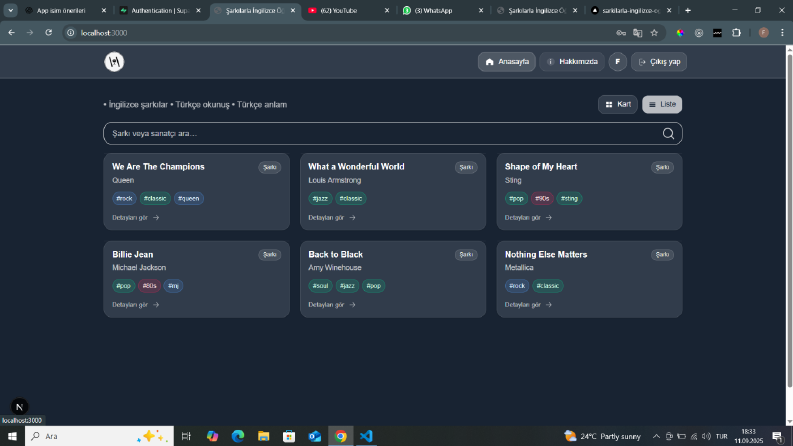Bookmark this page with star icon
This screenshot has height=446, width=793.
click(654, 33)
